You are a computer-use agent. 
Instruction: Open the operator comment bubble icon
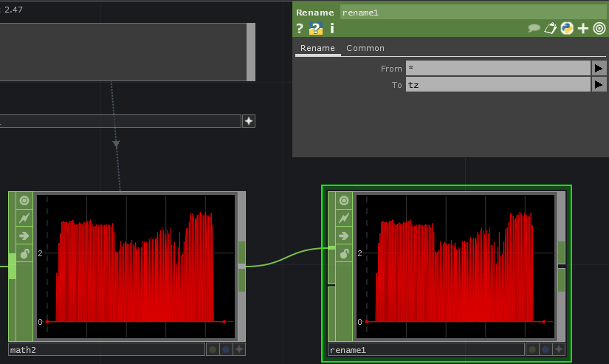pyautogui.click(x=534, y=29)
